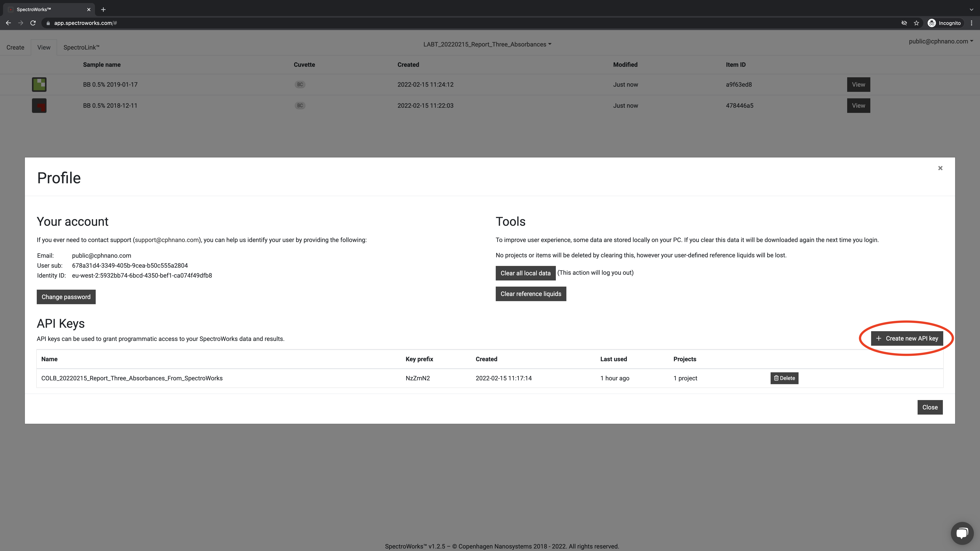The image size is (980, 551).
Task: Click BC cuvette badge for 2018-12-11 sample
Action: 300,106
